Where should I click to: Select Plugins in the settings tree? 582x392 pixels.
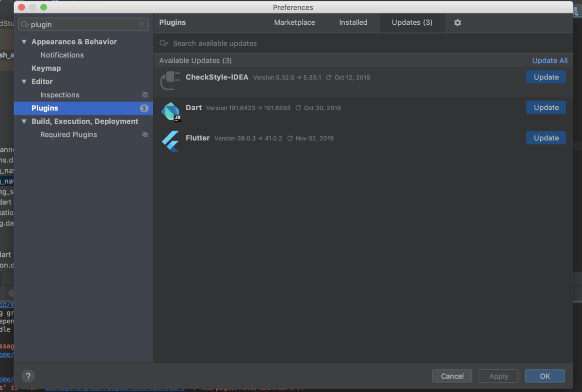pos(83,108)
